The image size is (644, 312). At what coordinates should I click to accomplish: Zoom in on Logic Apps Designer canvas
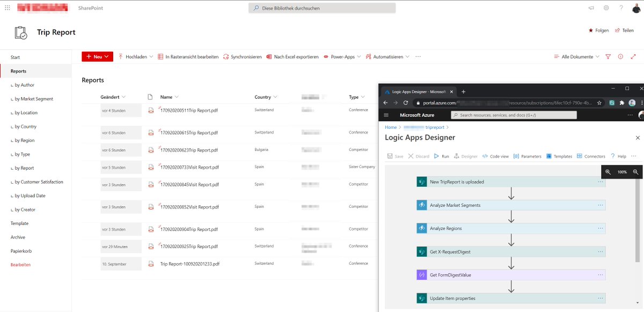[x=608, y=172]
